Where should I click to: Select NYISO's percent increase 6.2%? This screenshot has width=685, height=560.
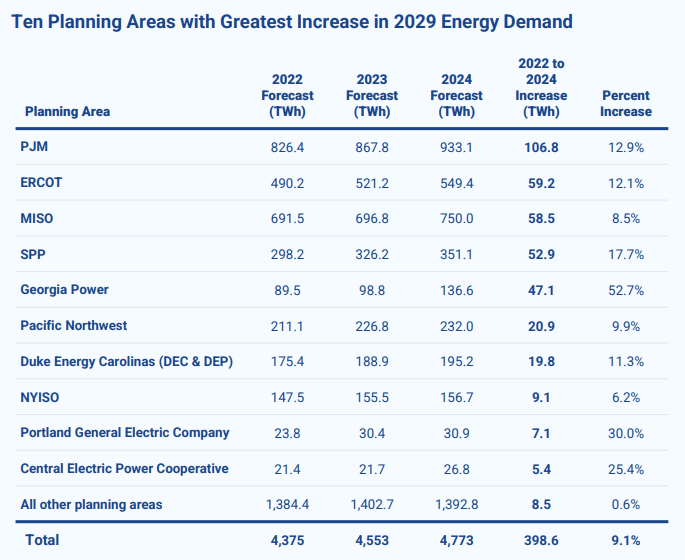coord(626,398)
